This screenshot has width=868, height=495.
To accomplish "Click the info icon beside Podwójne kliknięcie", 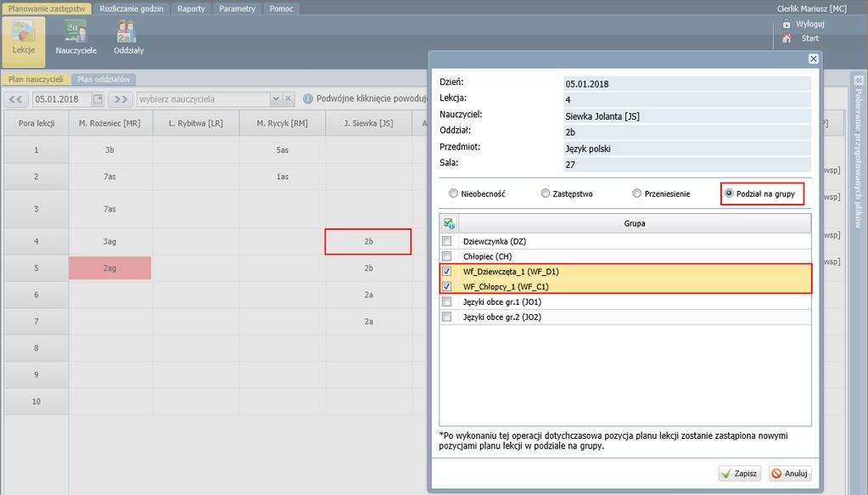I will (x=308, y=99).
